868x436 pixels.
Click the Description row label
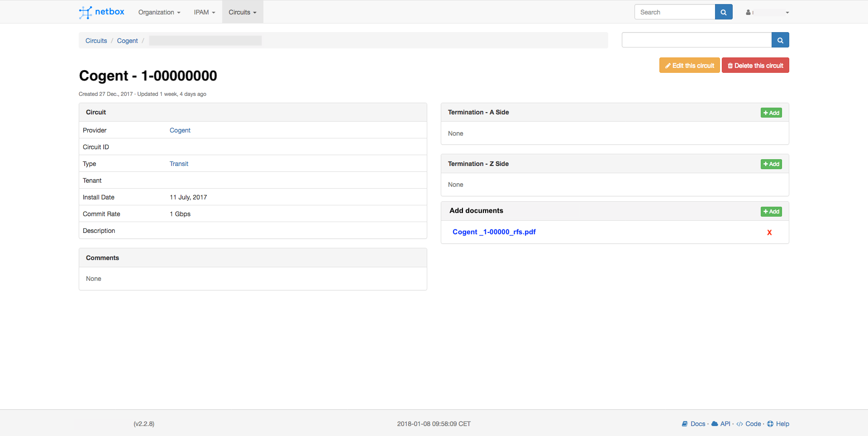point(99,231)
